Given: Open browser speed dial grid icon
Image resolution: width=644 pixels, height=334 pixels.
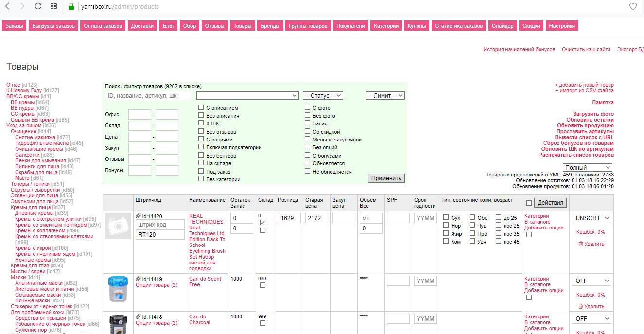Looking at the screenshot, I should point(54,6).
